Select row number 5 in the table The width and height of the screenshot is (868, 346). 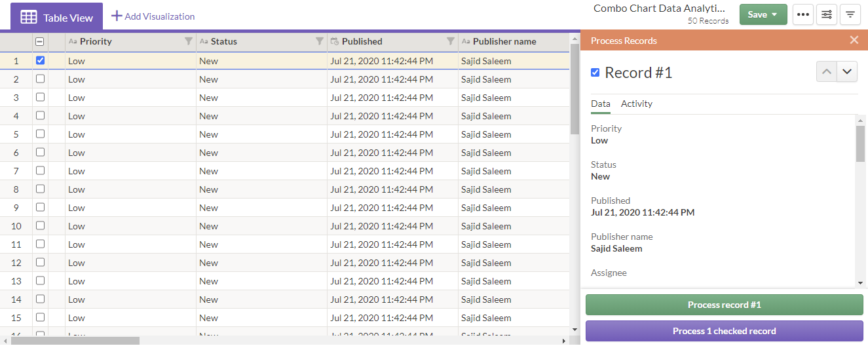(x=16, y=134)
